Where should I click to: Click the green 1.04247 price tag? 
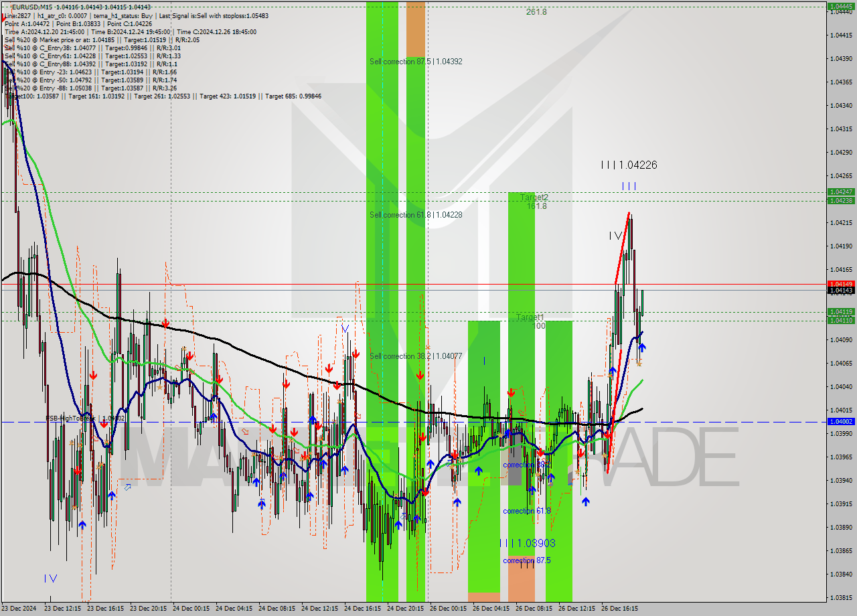click(x=841, y=192)
